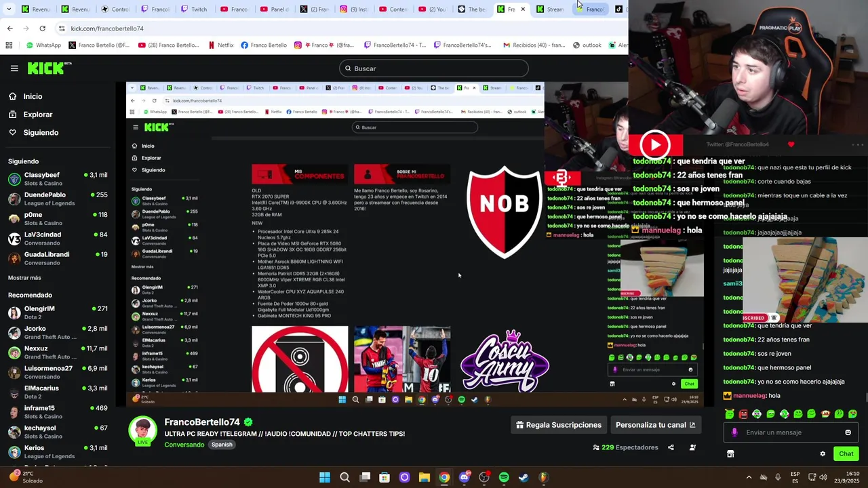Open inframe15 recommended channel
The height and width of the screenshot is (488, 868).
pyautogui.click(x=58, y=412)
